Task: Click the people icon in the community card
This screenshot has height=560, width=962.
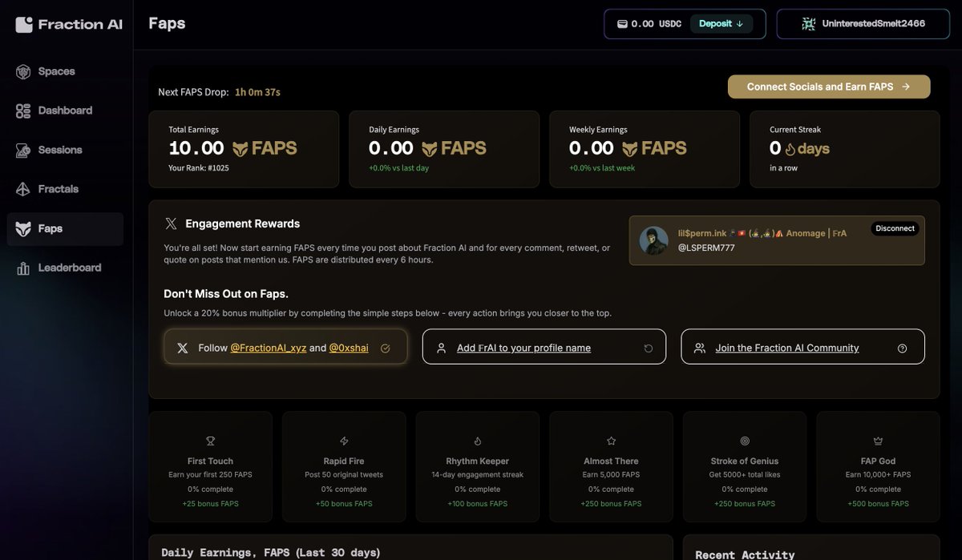Action: [x=700, y=348]
